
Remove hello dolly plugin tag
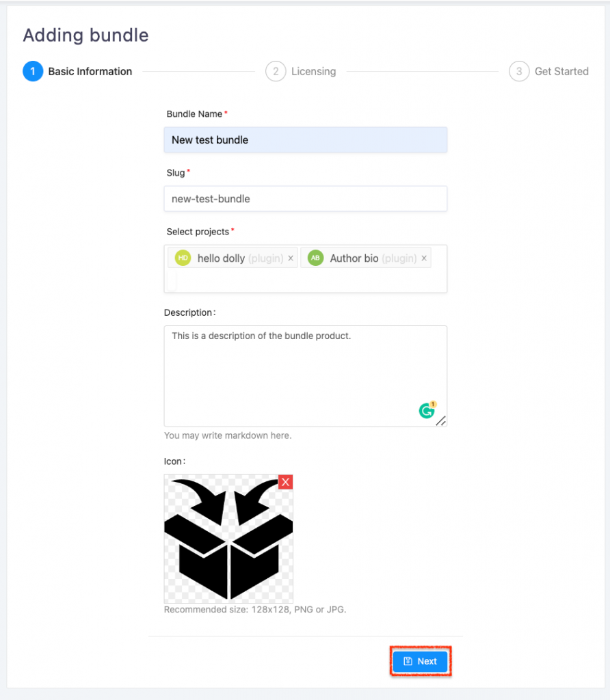click(x=291, y=258)
